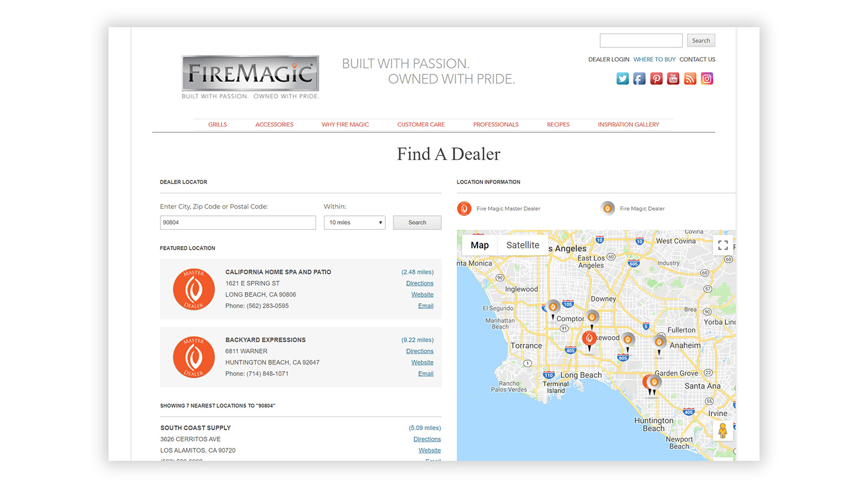Focus the zip code input field
Image resolution: width=868 pixels, height=488 pixels.
[238, 223]
